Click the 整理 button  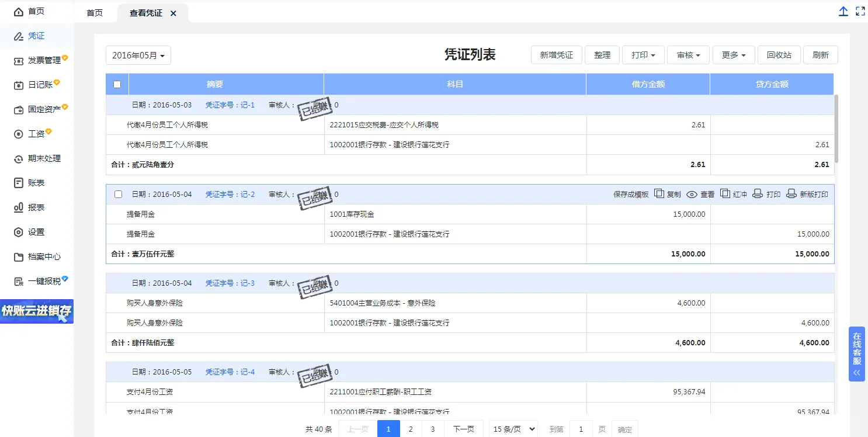(x=602, y=55)
